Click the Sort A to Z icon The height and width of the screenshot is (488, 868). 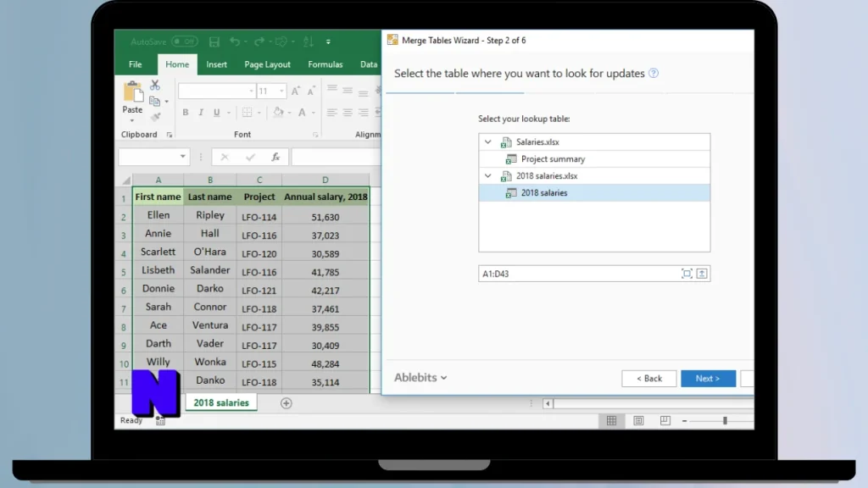(309, 42)
